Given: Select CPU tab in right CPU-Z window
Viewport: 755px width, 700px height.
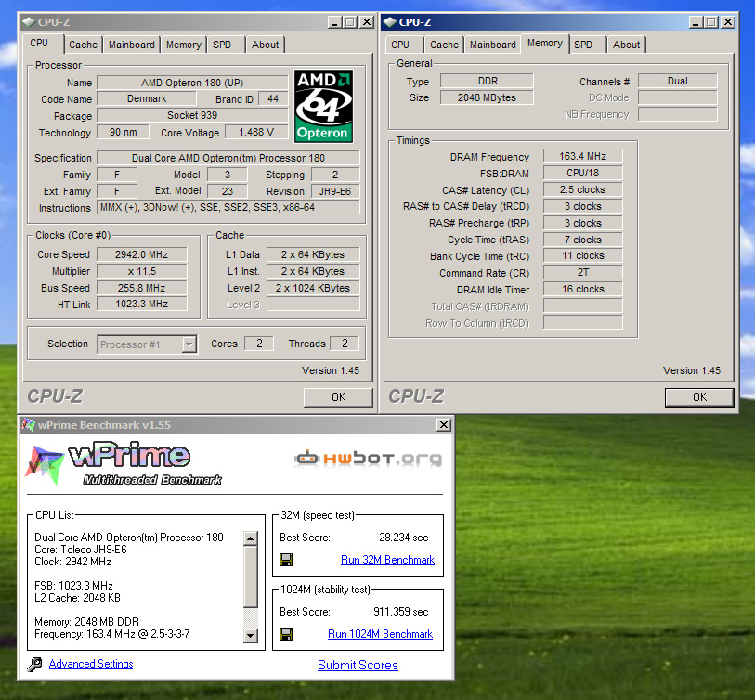Looking at the screenshot, I should 400,45.
